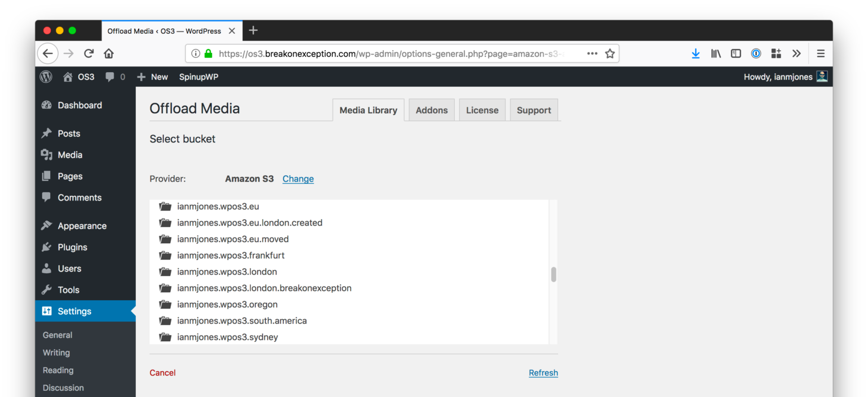Toggle the browser sidebar icon
The height and width of the screenshot is (397, 868).
pos(736,53)
